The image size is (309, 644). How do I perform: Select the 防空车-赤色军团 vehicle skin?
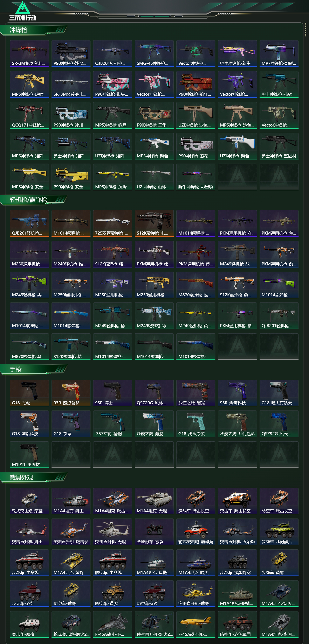point(237,624)
